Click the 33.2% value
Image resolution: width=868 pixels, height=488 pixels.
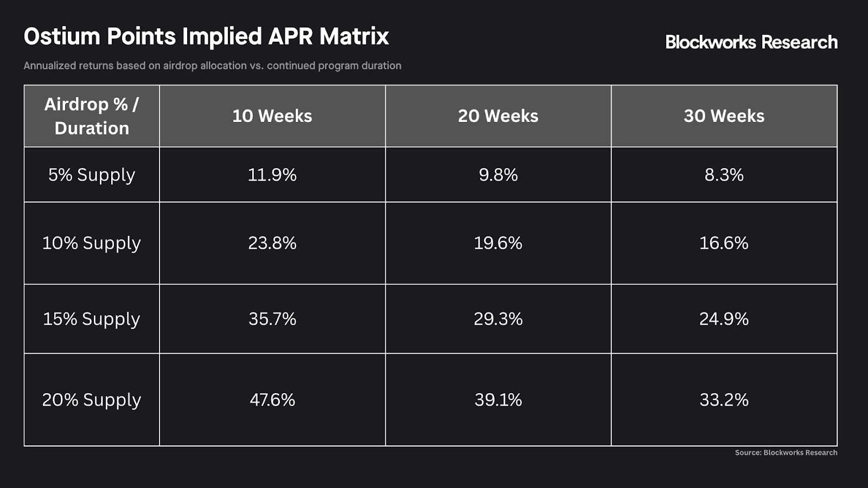(x=724, y=400)
